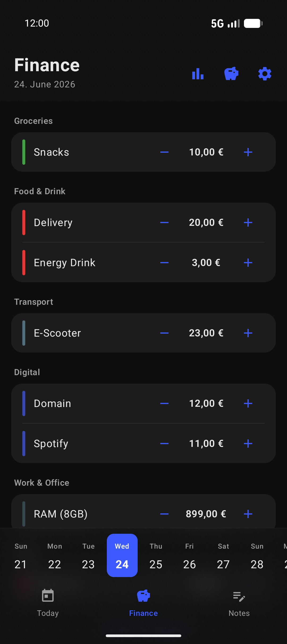Viewport: 287px width, 644px height.
Task: Tap the piggy bank icon in header
Action: click(231, 74)
